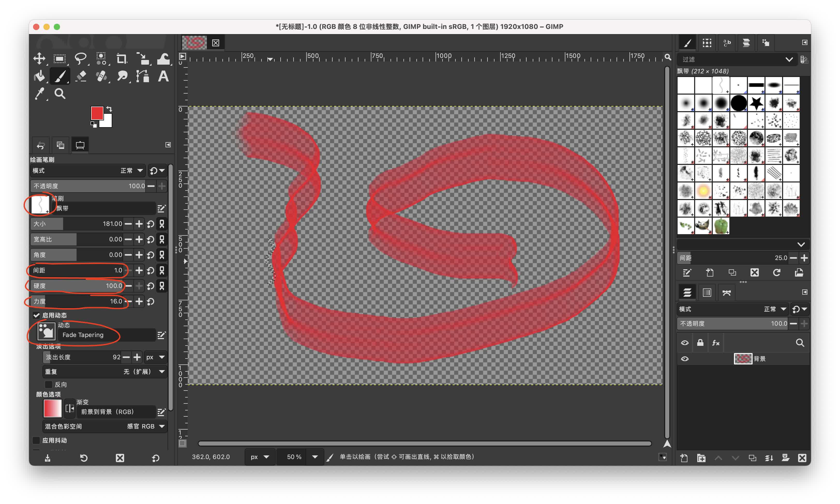Select the Move tool
The width and height of the screenshot is (840, 504).
(39, 58)
